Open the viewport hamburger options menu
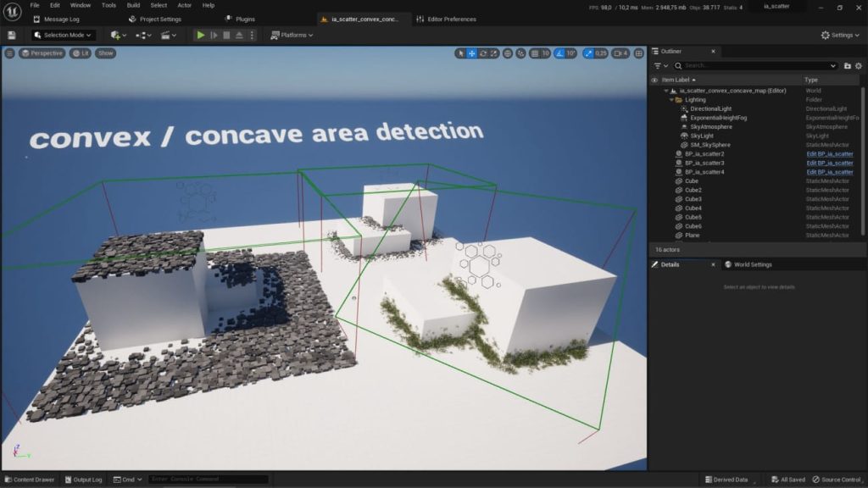The image size is (868, 488). coord(10,53)
